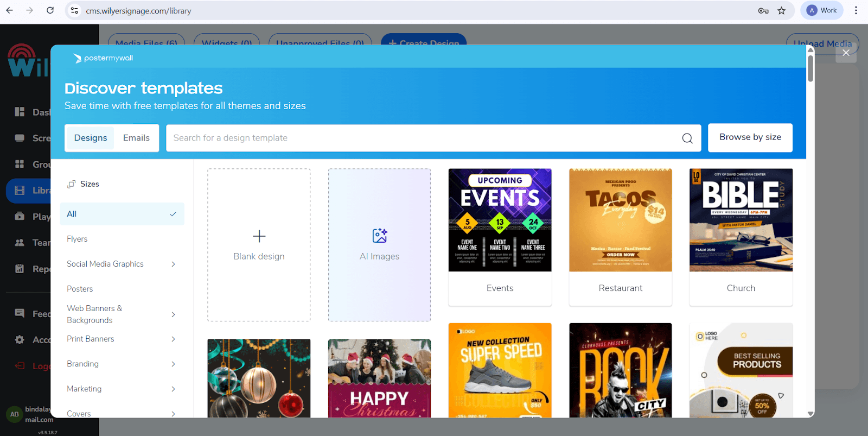Open the Blank design card

click(x=259, y=245)
